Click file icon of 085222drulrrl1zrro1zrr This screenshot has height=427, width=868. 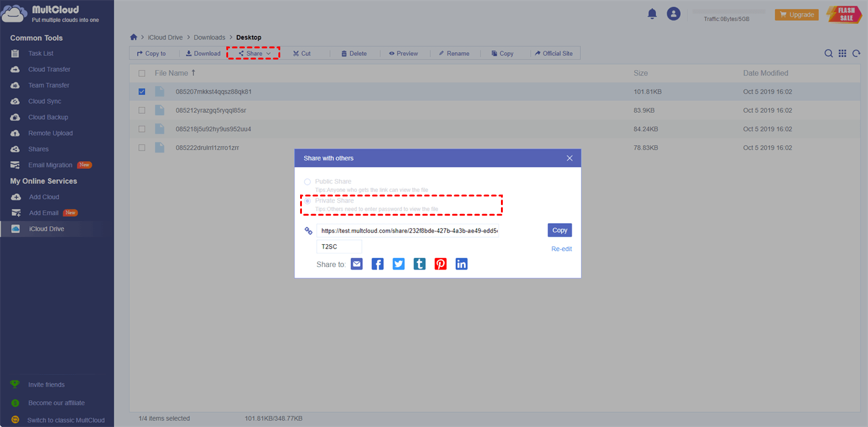(x=160, y=147)
